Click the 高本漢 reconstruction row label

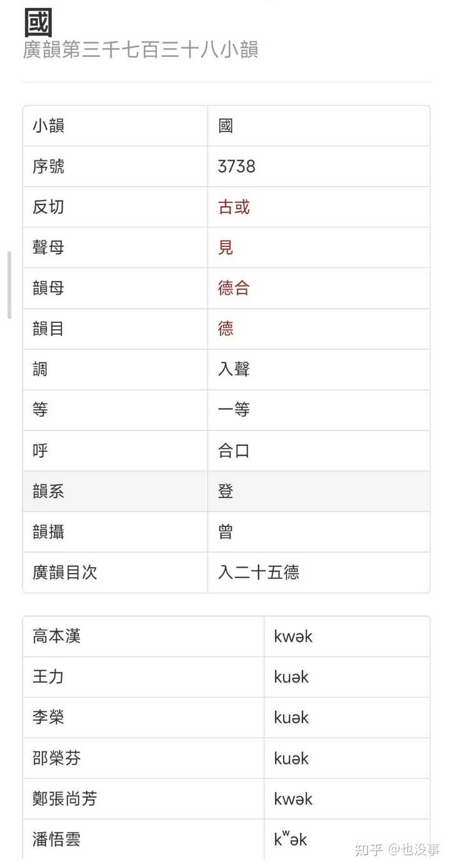click(x=56, y=637)
